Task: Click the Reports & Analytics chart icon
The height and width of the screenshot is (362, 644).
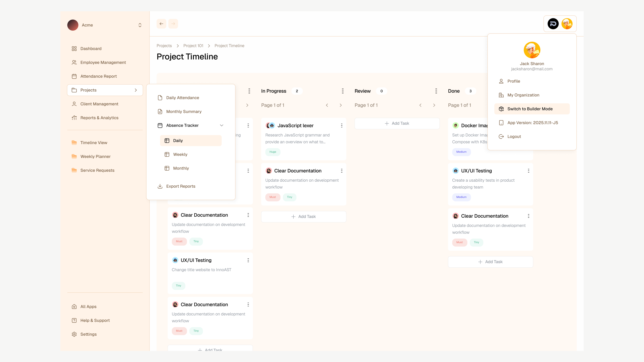Action: [x=74, y=118]
